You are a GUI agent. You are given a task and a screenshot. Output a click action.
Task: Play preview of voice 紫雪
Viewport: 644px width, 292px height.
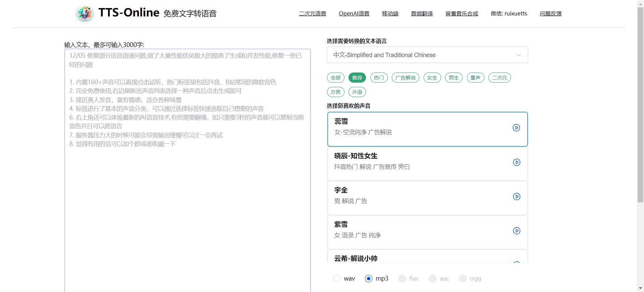click(x=517, y=231)
